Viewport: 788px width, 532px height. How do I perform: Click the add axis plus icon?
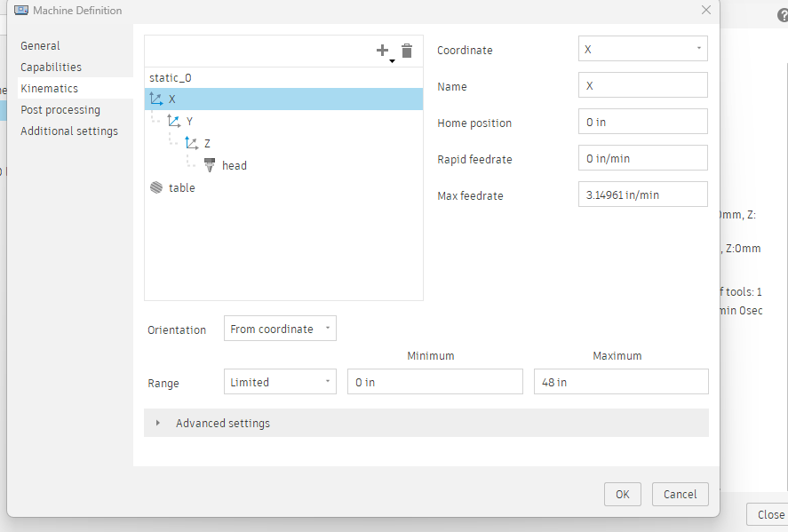(382, 50)
